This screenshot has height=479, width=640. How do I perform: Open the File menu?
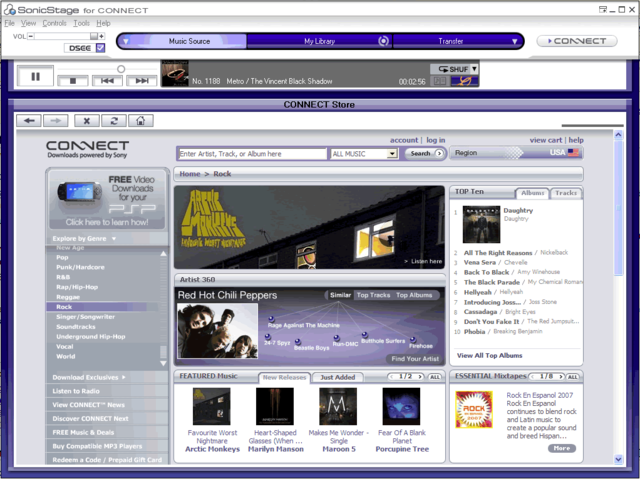[9, 23]
